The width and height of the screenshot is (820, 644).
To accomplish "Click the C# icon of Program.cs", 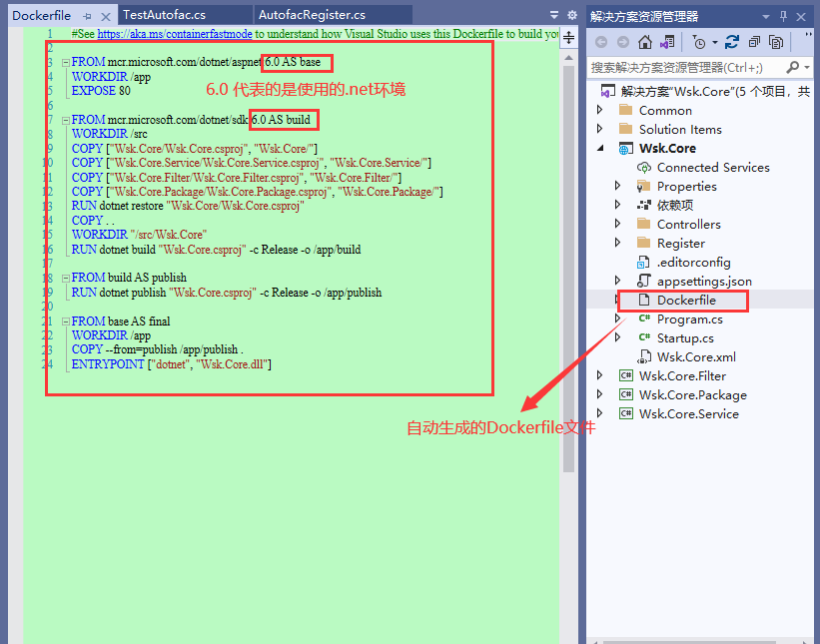I will coord(644,319).
